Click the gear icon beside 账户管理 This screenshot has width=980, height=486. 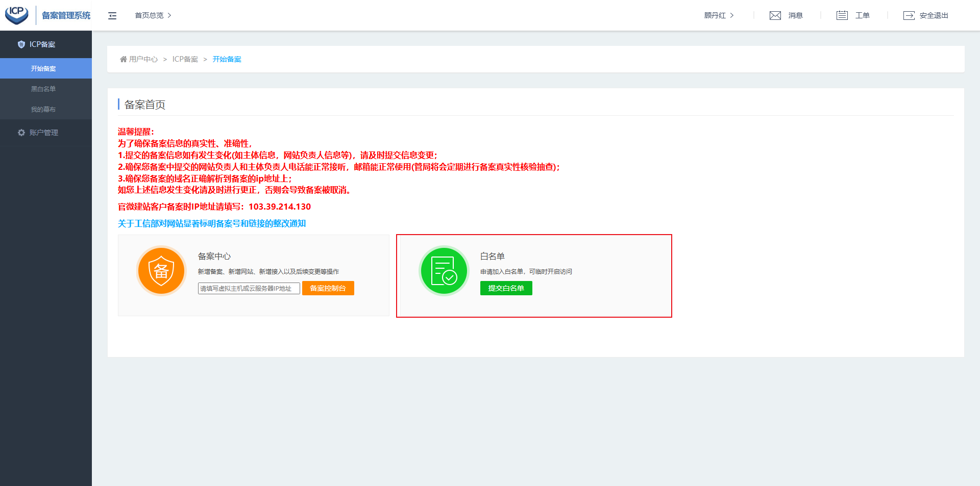click(x=21, y=133)
